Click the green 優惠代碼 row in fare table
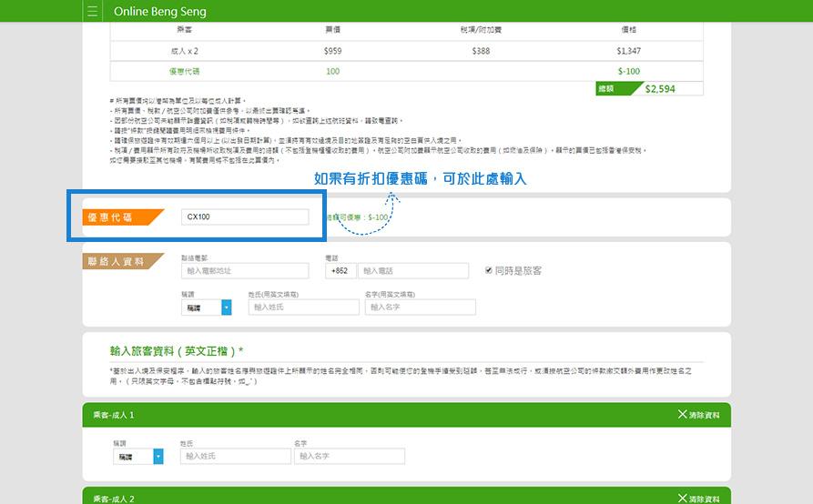The height and width of the screenshot is (504, 813). tap(406, 71)
